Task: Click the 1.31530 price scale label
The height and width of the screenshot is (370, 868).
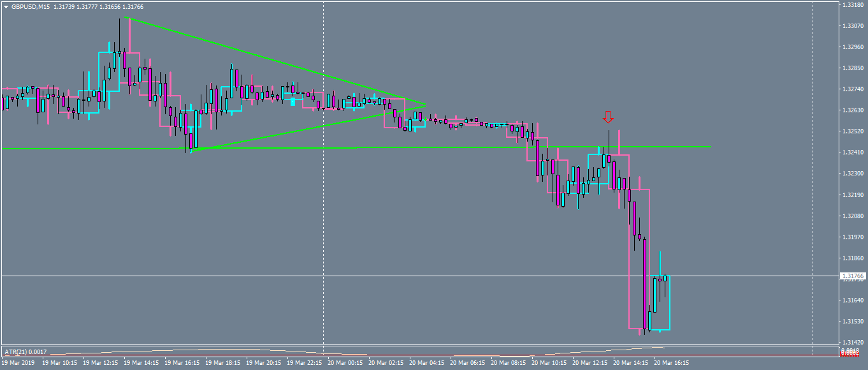Action: [x=853, y=322]
